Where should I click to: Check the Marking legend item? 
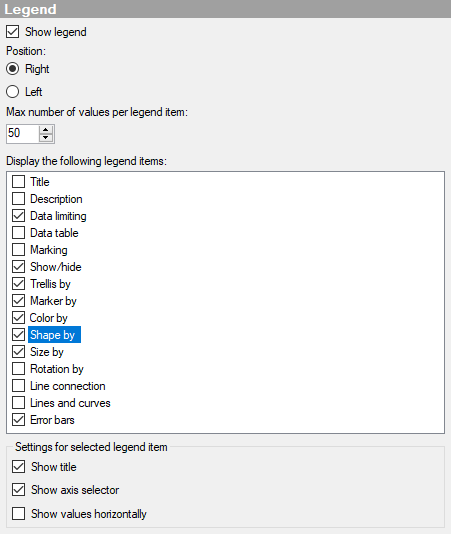click(x=18, y=250)
